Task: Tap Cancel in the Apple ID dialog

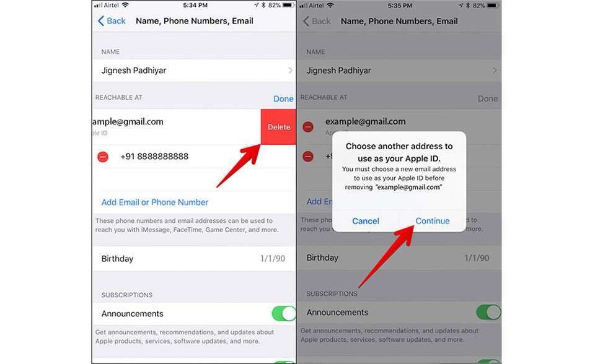Action: 366,221
